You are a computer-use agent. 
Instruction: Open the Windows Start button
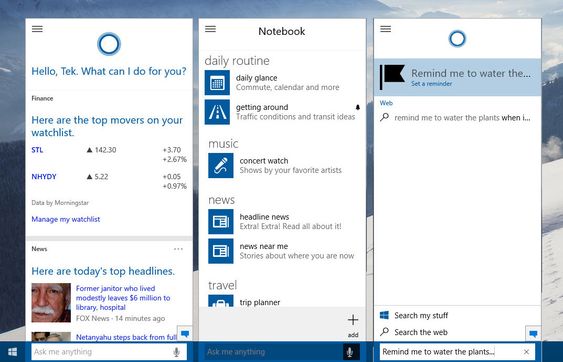click(x=13, y=352)
